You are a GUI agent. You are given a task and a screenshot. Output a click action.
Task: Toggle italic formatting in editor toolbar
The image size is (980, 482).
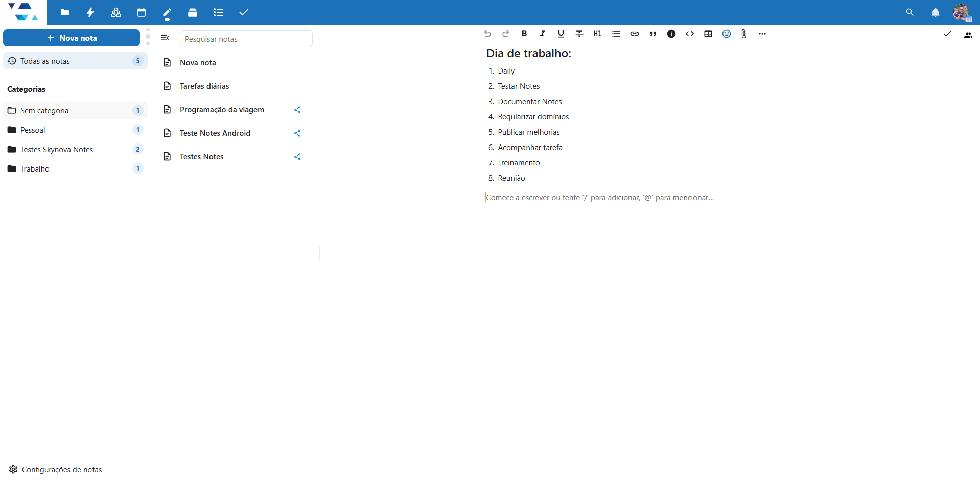pos(542,34)
